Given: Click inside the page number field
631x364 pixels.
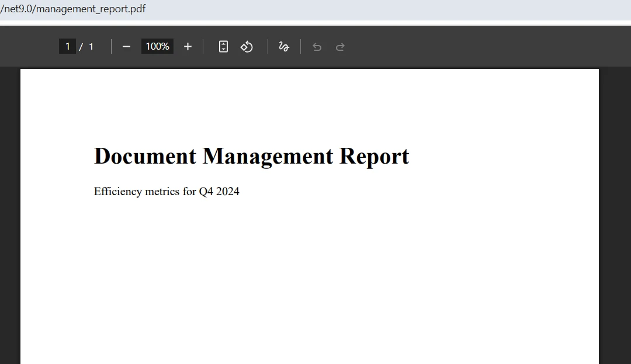Looking at the screenshot, I should pos(68,46).
